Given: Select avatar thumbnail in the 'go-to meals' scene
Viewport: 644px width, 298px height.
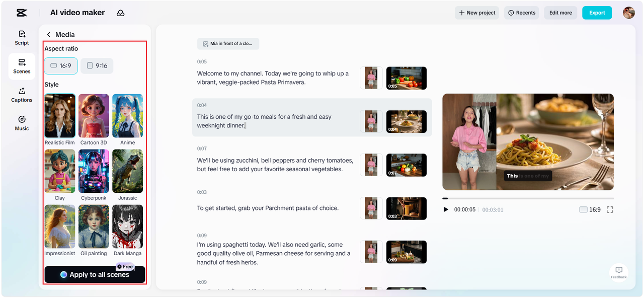Looking at the screenshot, I should coord(371,121).
